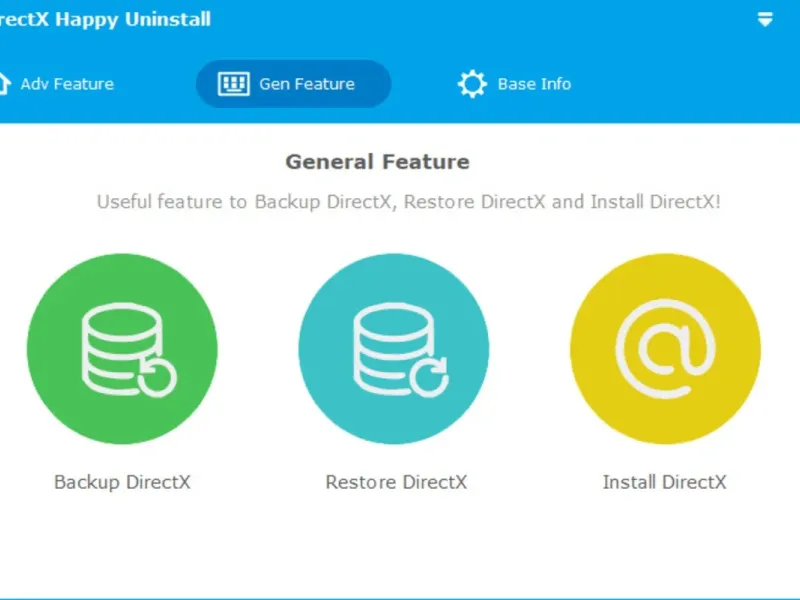Screen dimensions: 800x600
Task: Select the Gen Feature tab
Action: [293, 84]
